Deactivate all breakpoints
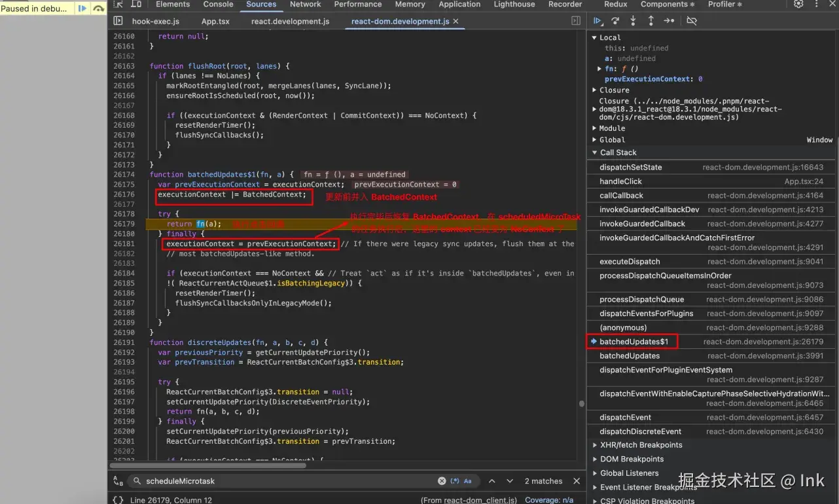This screenshot has width=839, height=504. coord(692,21)
